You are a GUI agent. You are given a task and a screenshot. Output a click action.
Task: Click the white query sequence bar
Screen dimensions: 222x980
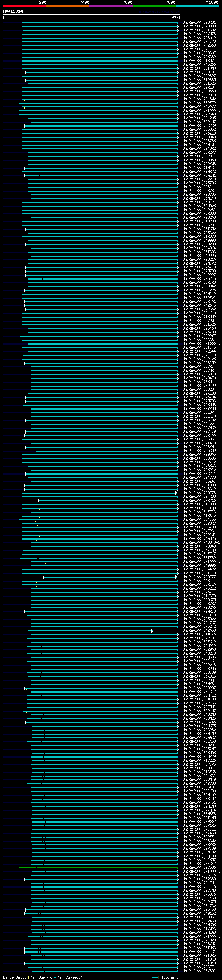[x=92, y=14]
